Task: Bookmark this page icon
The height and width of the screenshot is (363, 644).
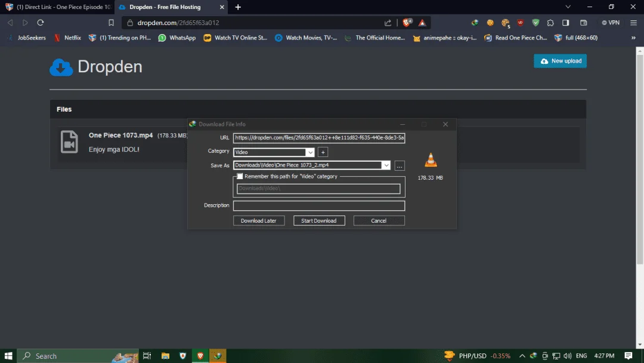Action: click(x=111, y=23)
